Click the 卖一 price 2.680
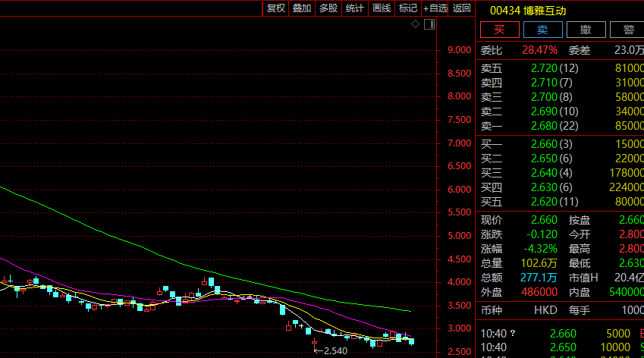 (x=544, y=126)
